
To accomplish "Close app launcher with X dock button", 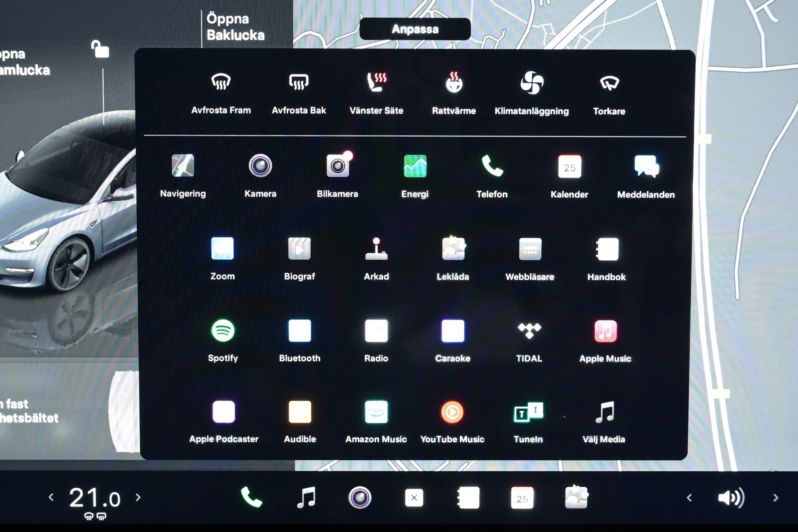I will pyautogui.click(x=414, y=498).
